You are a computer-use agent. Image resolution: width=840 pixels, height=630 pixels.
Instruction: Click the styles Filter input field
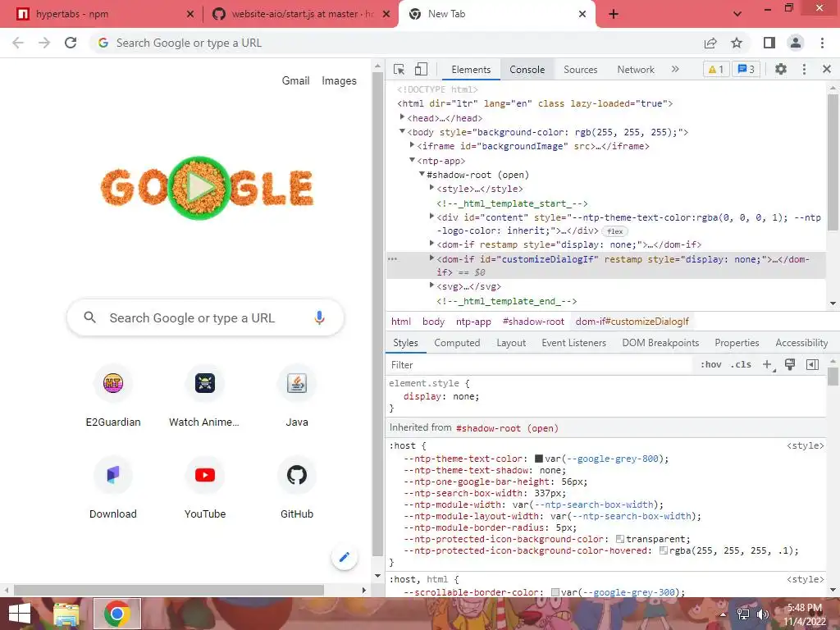click(x=540, y=365)
